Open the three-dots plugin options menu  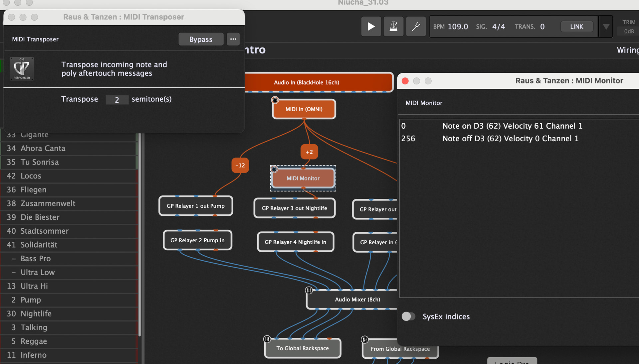tap(233, 39)
